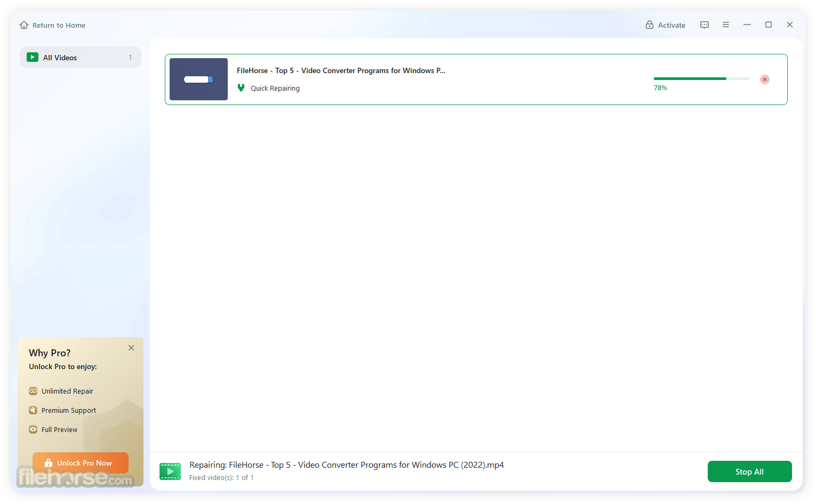The image size is (816, 504).
Task: Click the Full Preview label
Action: pyautogui.click(x=59, y=430)
